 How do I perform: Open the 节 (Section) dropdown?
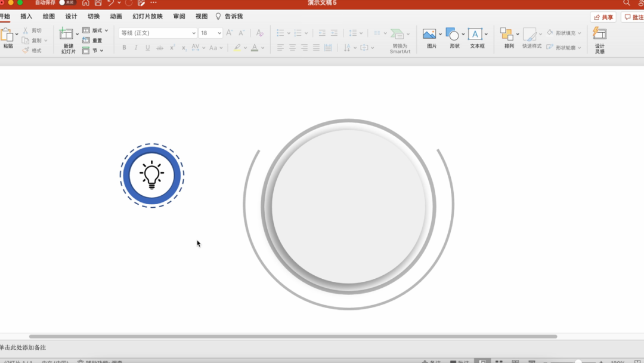point(92,50)
